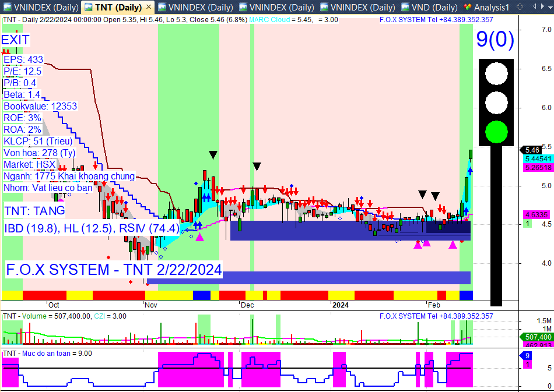Click the ROA: 2% label
Viewport: 554px width, 392px height.
[x=22, y=129]
